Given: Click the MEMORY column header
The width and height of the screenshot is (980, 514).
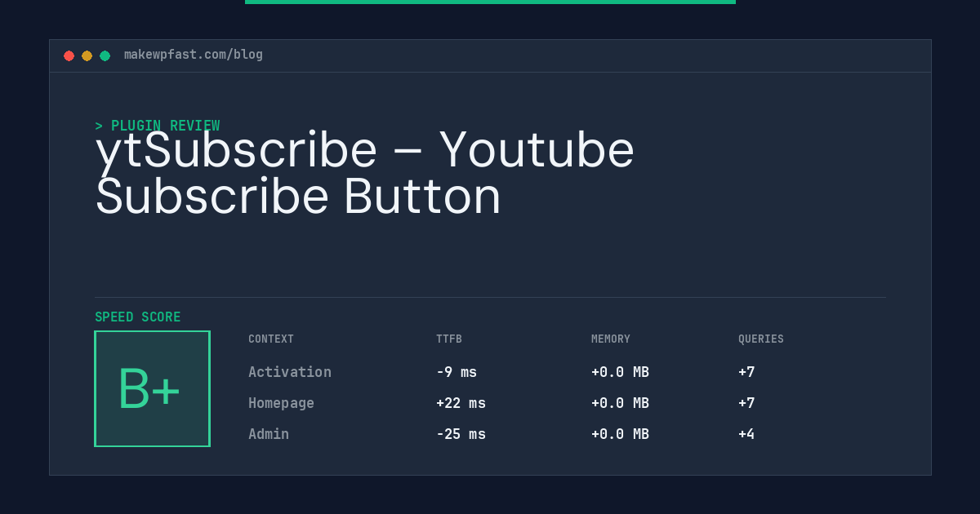Looking at the screenshot, I should coord(611,339).
